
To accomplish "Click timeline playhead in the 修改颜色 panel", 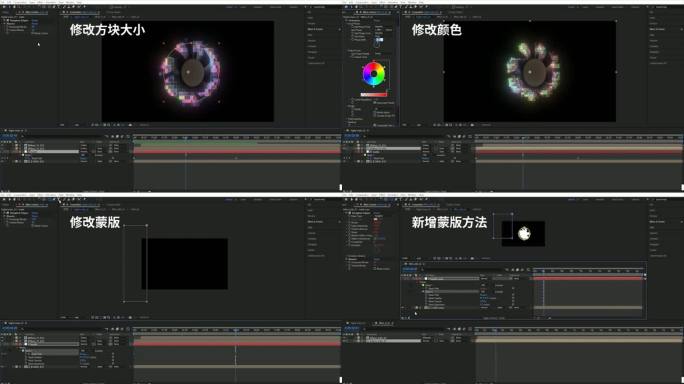I will (523, 138).
